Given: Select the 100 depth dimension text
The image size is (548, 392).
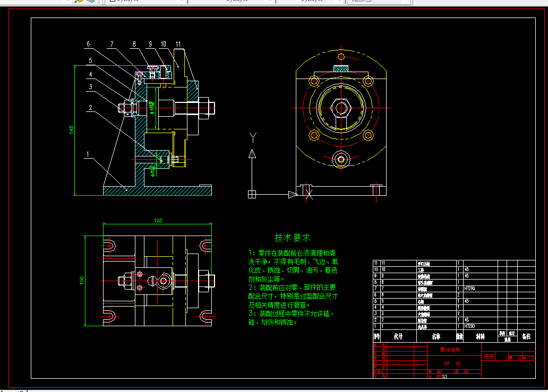Looking at the screenshot, I should tap(81, 280).
